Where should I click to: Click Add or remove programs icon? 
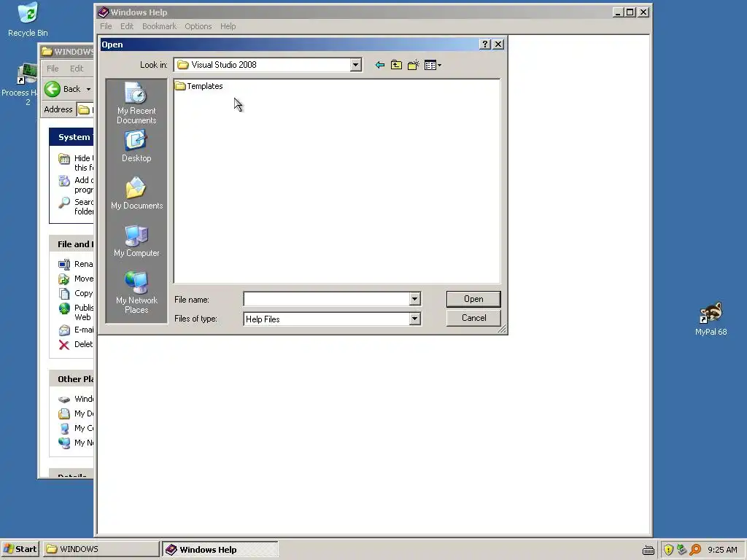coord(64,181)
